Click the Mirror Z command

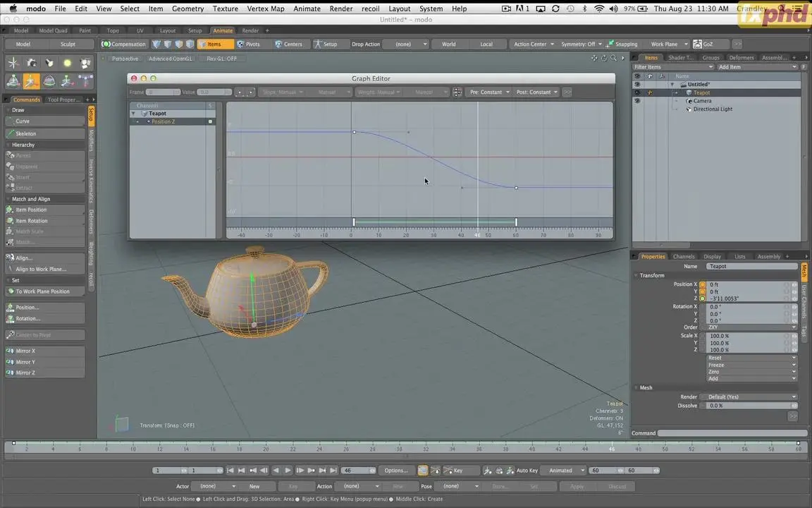44,373
